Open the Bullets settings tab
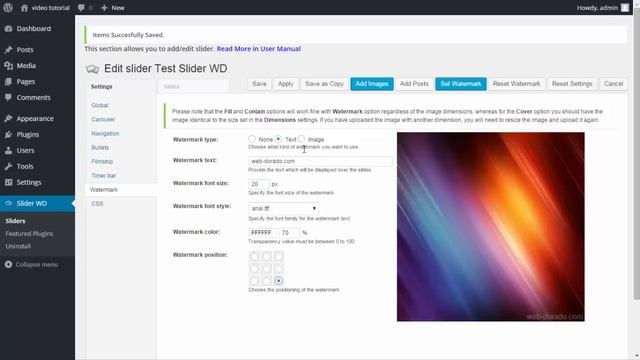The image size is (640, 360). coord(100,147)
